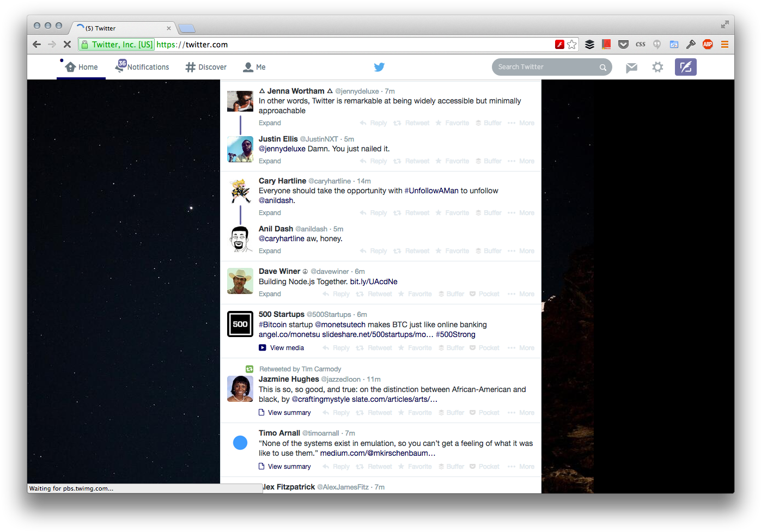This screenshot has width=761, height=532.
Task: Close the Twitter browser tab
Action: pos(169,28)
